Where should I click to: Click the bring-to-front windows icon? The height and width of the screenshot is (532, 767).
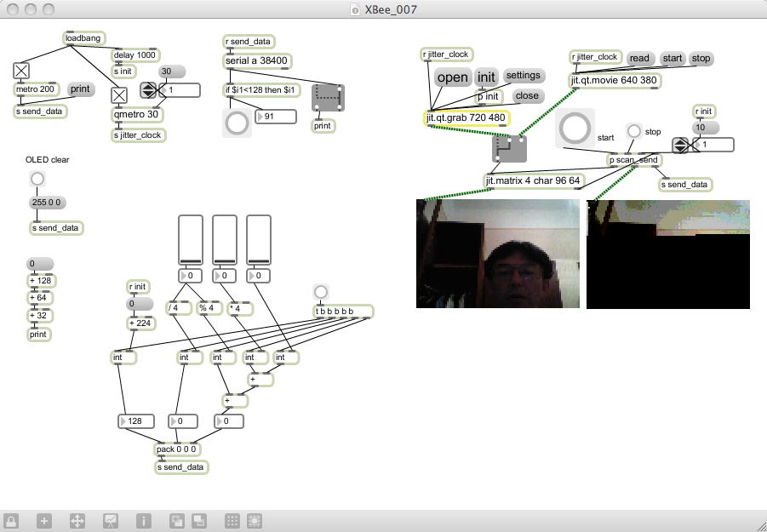[198, 521]
